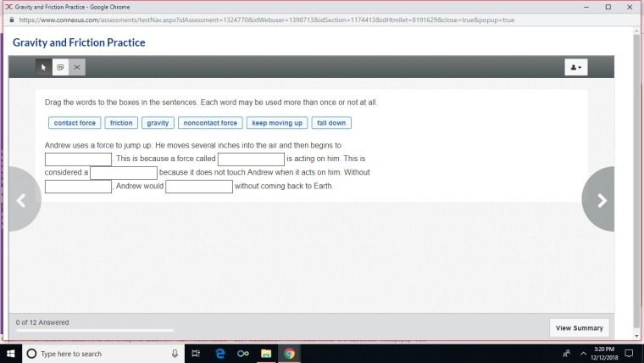This screenshot has width=644, height=363.
Task: Activate the sticky note annotation tool
Action: point(60,67)
